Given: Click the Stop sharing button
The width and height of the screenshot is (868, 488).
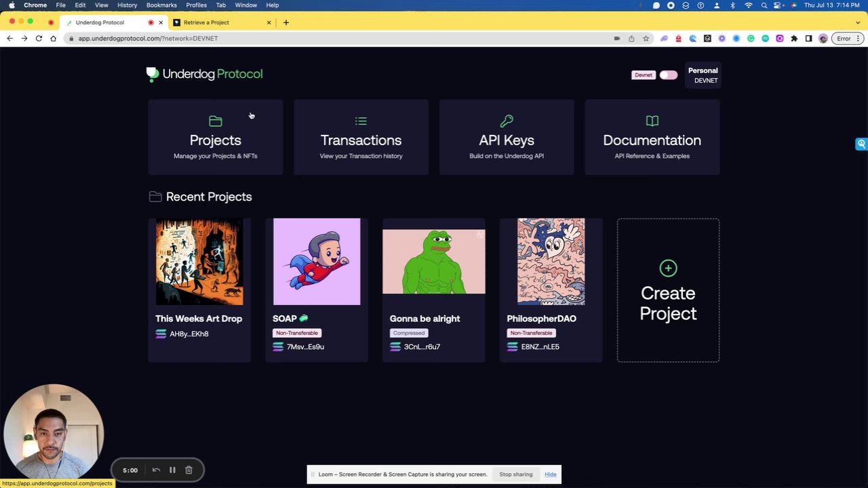Looking at the screenshot, I should [x=516, y=474].
